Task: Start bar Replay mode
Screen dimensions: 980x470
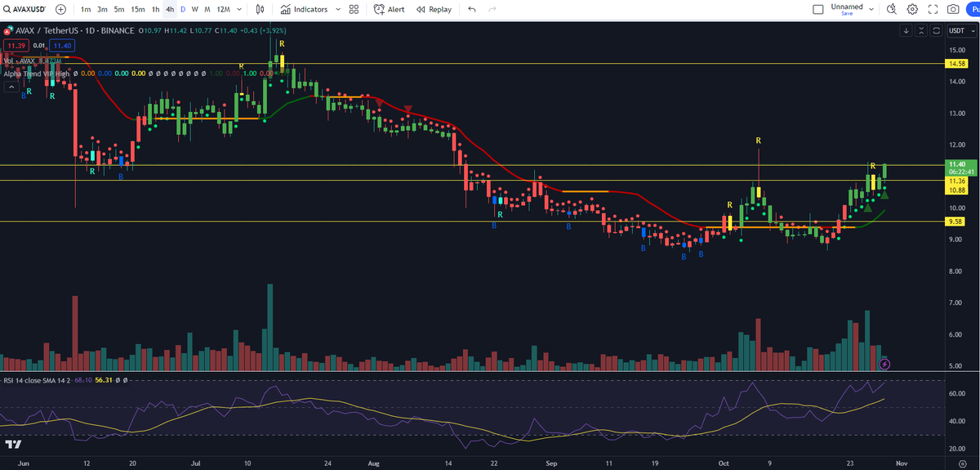Action: [434, 10]
